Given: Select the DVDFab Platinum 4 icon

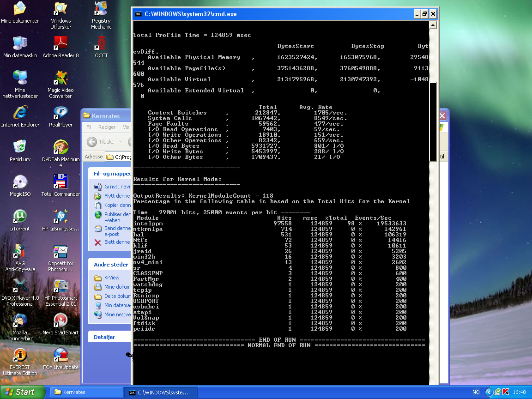Looking at the screenshot, I should [x=60, y=148].
